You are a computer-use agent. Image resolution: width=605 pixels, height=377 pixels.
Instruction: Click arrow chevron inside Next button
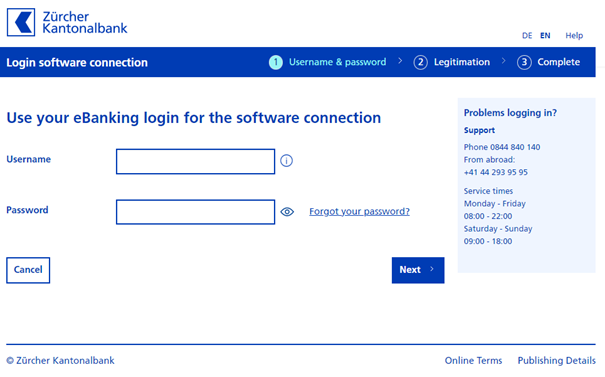[x=432, y=269]
